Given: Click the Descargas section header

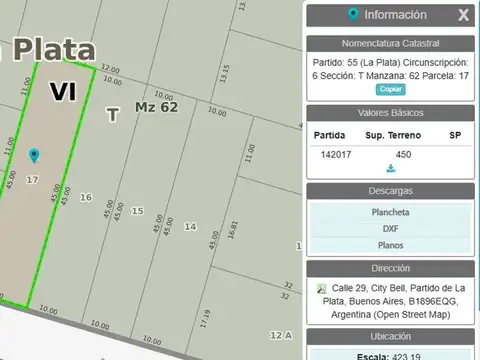Looking at the screenshot, I should (x=390, y=191).
